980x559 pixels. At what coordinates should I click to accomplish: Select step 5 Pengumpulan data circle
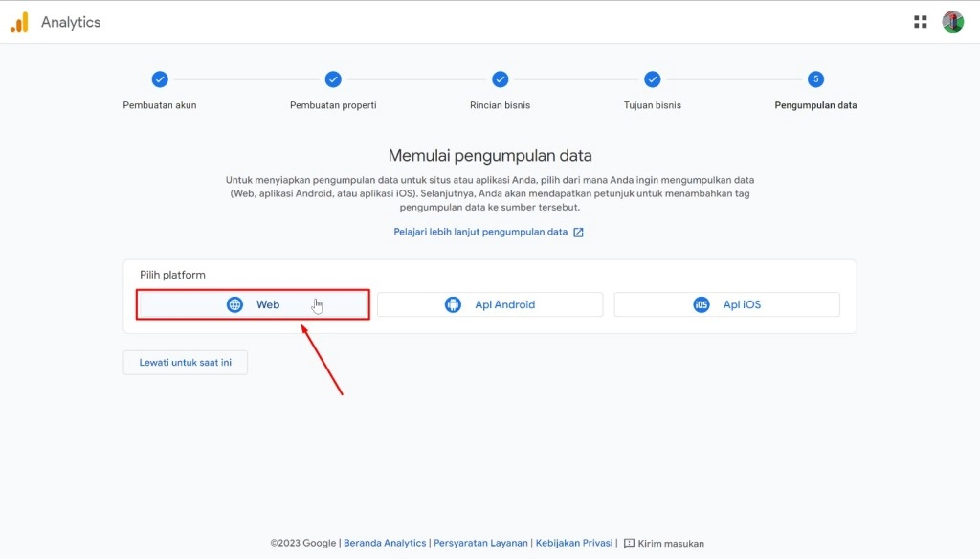click(x=815, y=79)
